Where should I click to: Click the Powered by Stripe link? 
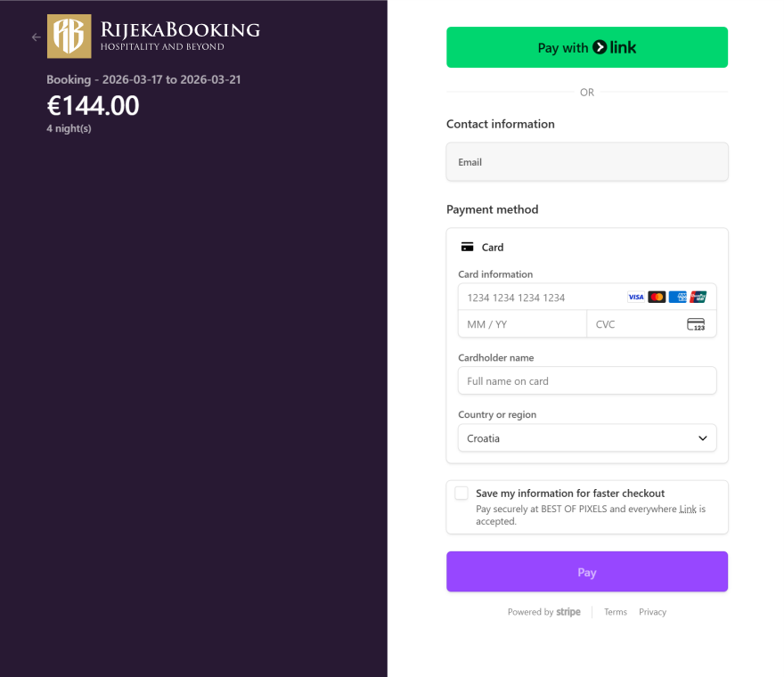pos(543,612)
